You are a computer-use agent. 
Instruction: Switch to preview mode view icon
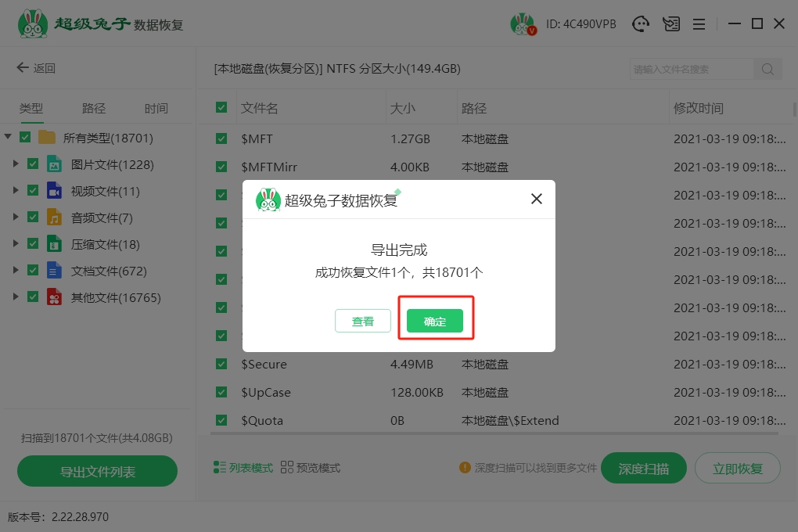tap(286, 468)
